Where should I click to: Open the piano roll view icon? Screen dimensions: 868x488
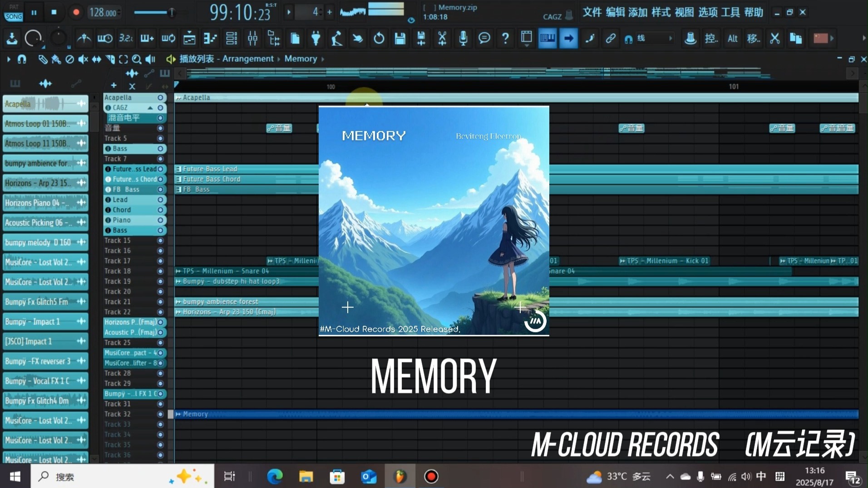coord(210,39)
